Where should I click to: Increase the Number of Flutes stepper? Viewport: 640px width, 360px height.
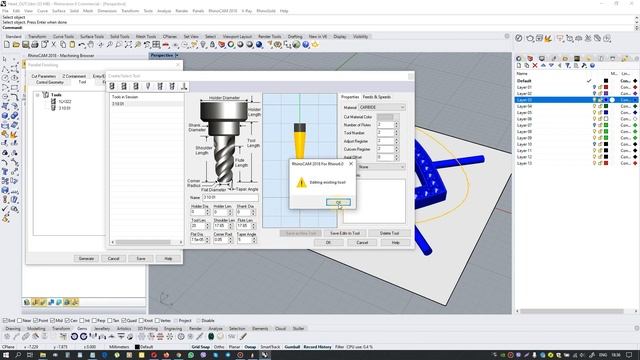(x=396, y=123)
